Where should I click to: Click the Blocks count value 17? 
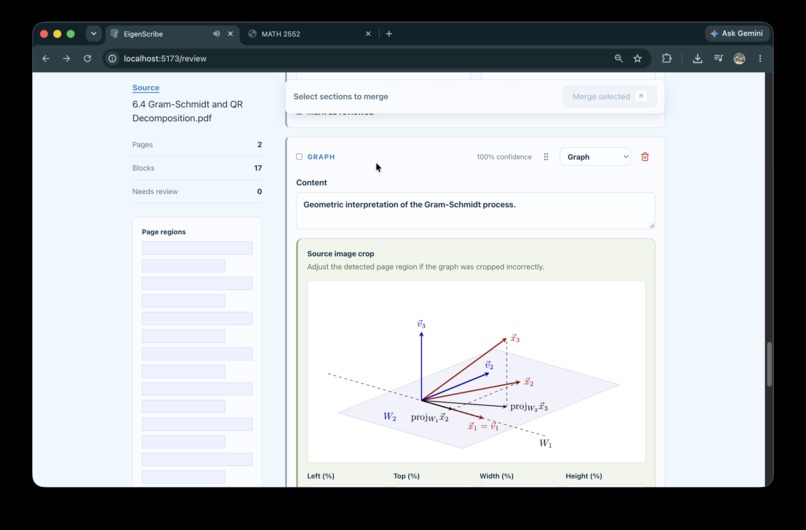pyautogui.click(x=258, y=168)
